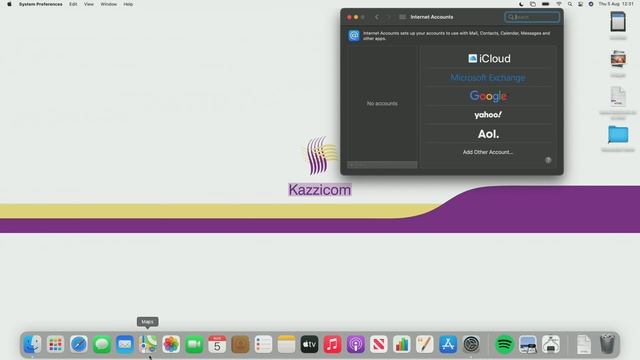The image size is (640, 360).
Task: Click the menu bar date and time
Action: click(617, 4)
